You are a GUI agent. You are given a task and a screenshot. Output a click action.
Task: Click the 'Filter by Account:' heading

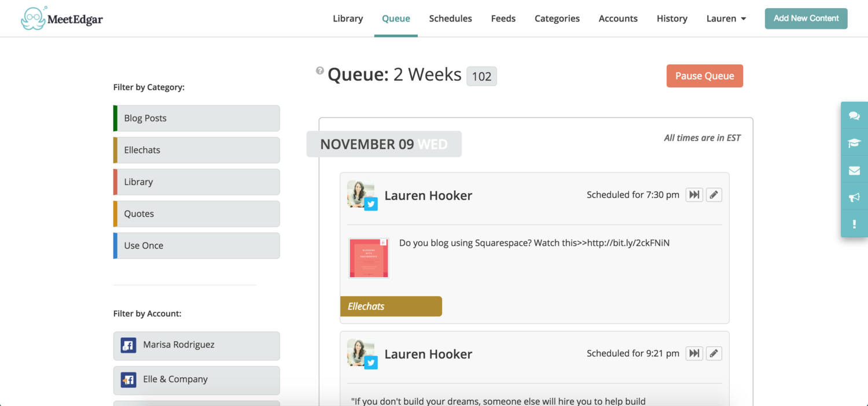pos(147,313)
